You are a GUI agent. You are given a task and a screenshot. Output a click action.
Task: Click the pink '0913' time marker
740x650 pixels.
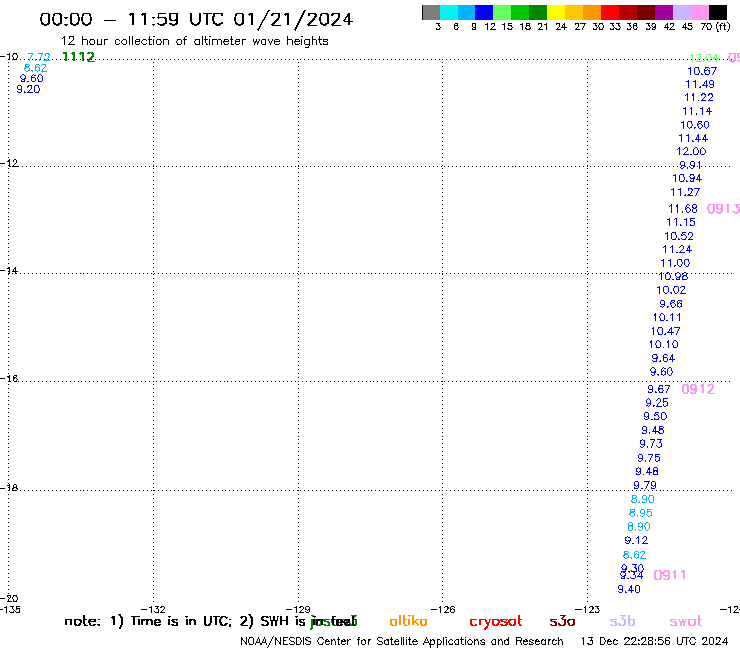[723, 209]
